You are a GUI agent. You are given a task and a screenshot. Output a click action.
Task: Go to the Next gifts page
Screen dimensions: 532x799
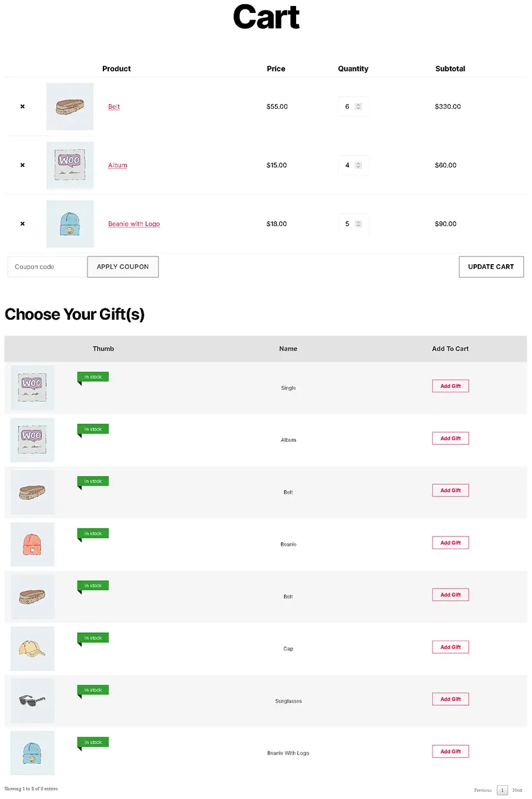coord(517,790)
